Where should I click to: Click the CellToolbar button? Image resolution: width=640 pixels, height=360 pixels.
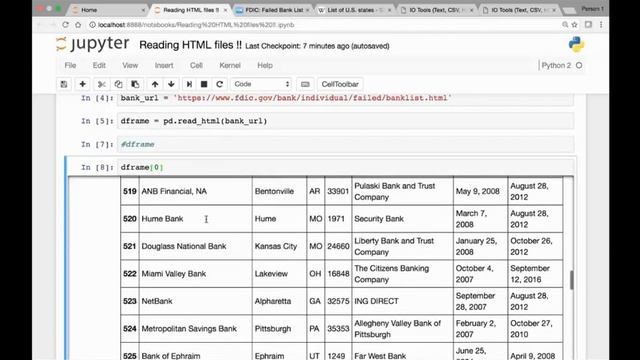(x=340, y=84)
